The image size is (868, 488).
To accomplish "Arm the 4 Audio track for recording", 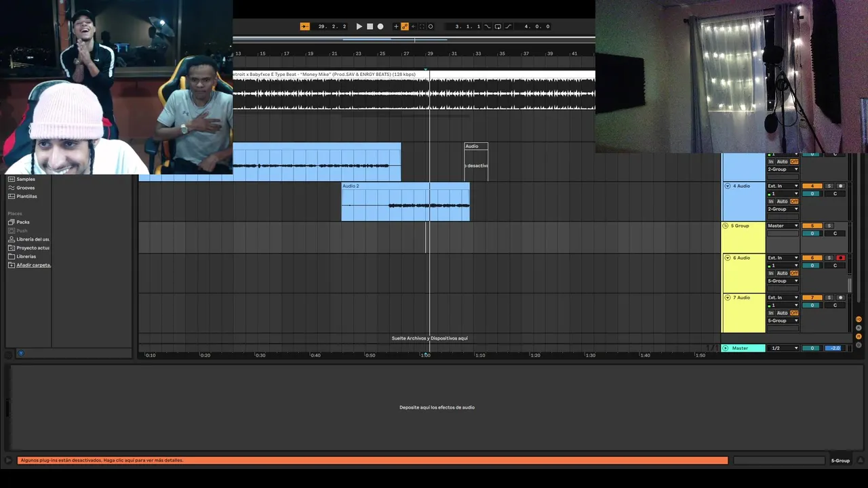I will 841,186.
